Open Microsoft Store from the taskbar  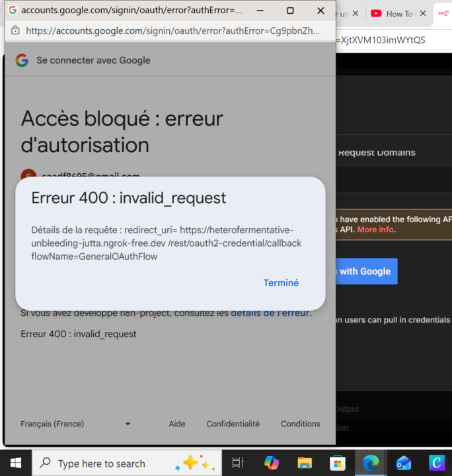pos(338,463)
